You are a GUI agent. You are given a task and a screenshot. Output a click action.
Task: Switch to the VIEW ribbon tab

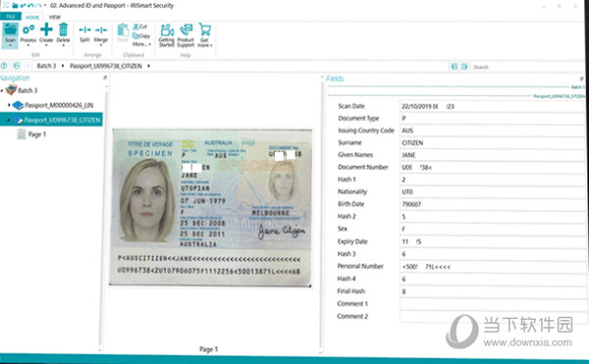54,18
